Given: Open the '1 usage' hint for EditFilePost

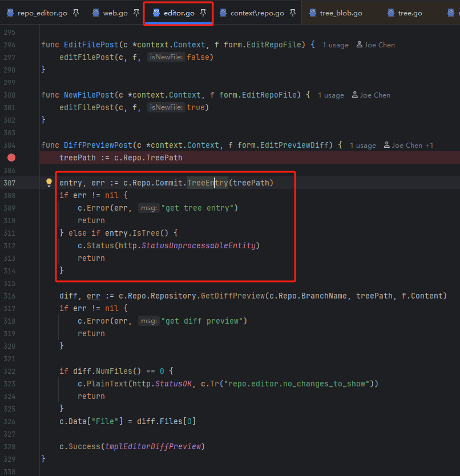Looking at the screenshot, I should [335, 45].
